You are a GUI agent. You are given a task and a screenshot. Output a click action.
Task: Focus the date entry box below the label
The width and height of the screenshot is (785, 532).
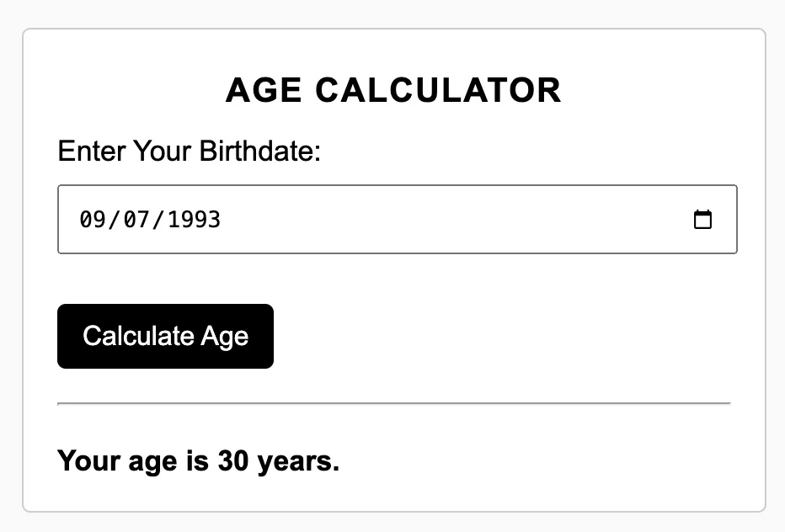click(379, 219)
